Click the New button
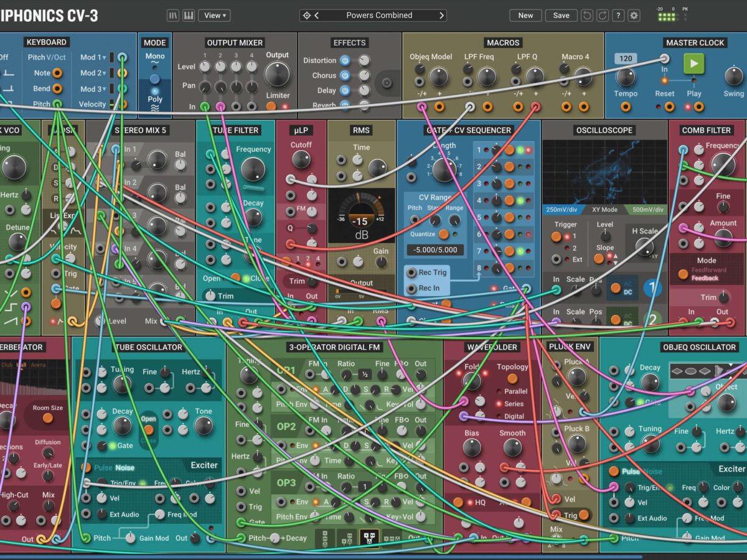 pos(525,16)
